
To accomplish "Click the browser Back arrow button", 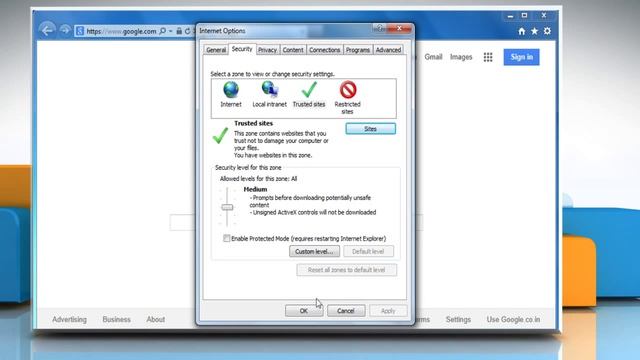I will 47,31.
